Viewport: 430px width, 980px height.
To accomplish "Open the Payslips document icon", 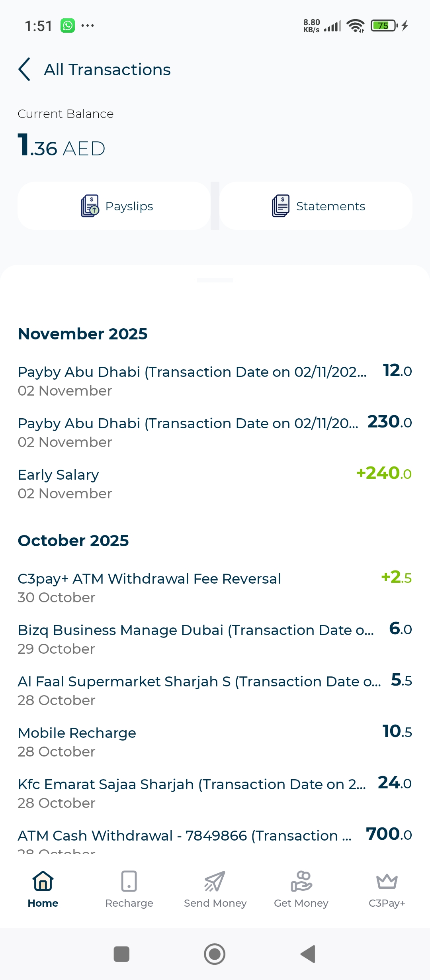I will pyautogui.click(x=90, y=206).
